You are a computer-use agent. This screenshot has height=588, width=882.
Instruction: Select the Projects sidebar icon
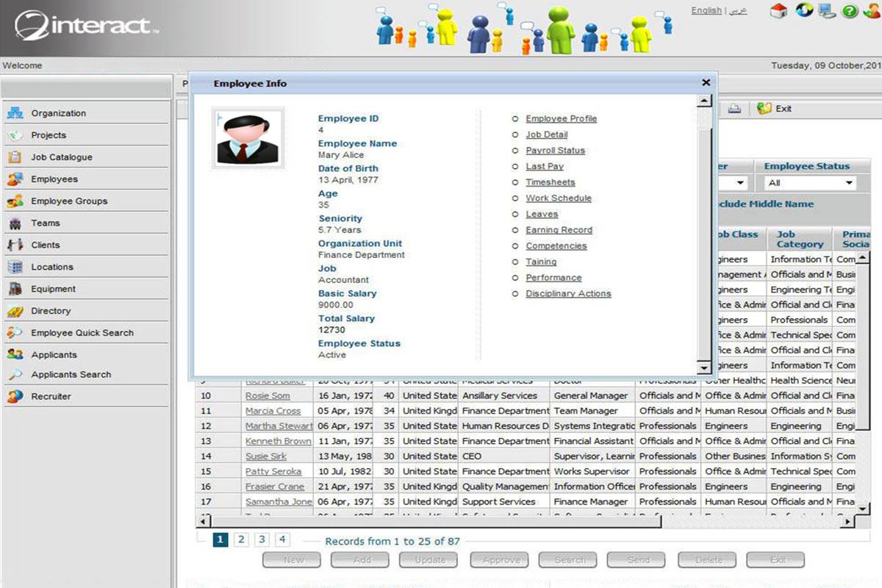pyautogui.click(x=50, y=135)
